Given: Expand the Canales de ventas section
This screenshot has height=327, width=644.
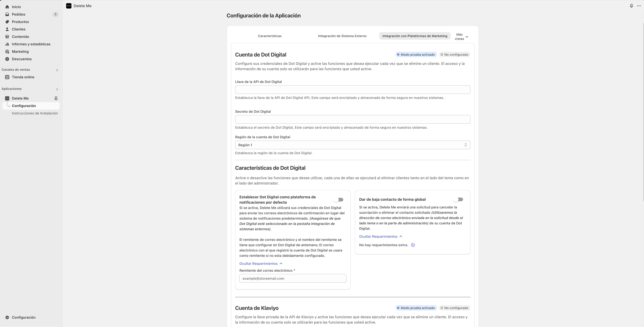Looking at the screenshot, I should tap(57, 70).
